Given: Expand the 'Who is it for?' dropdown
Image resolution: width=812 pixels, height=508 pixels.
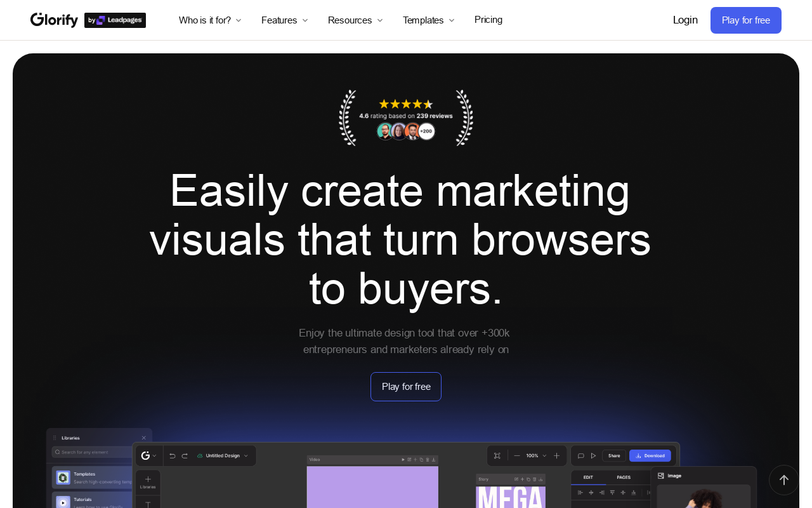Looking at the screenshot, I should pyautogui.click(x=210, y=20).
